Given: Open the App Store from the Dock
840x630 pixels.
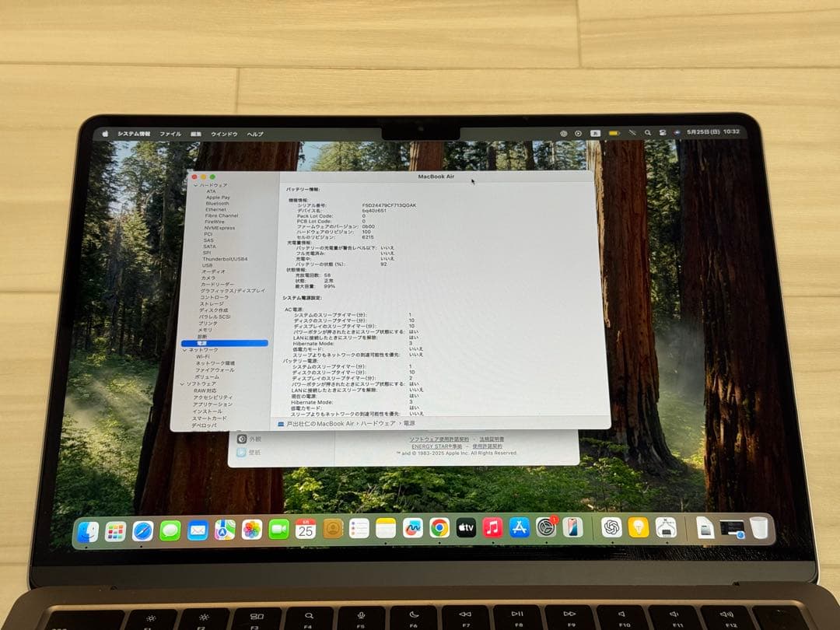Looking at the screenshot, I should click(x=518, y=527).
